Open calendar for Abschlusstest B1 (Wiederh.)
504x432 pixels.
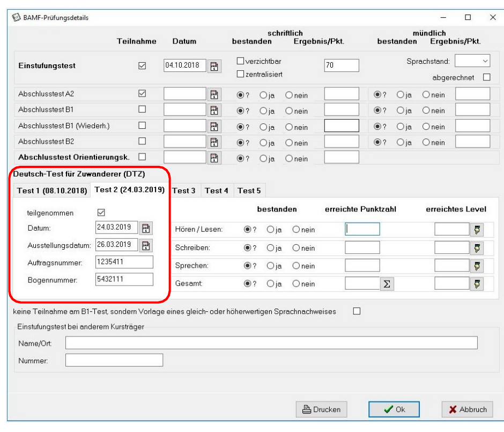point(214,127)
